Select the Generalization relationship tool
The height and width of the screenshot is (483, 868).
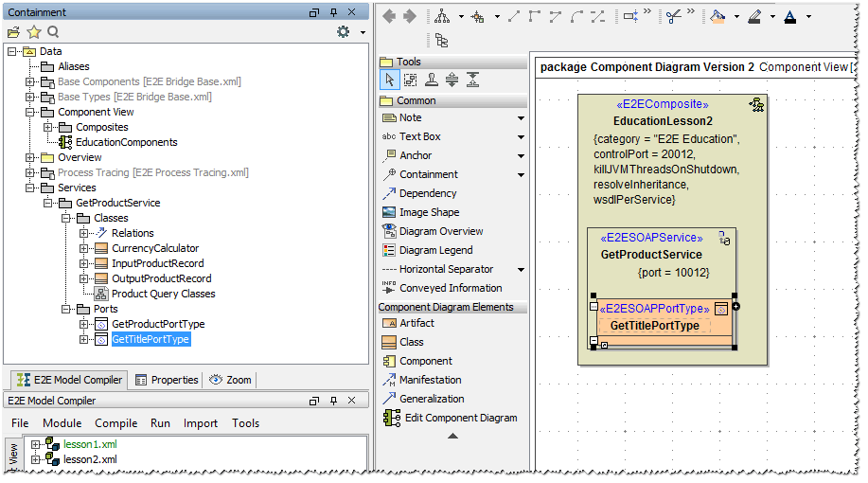coord(432,399)
